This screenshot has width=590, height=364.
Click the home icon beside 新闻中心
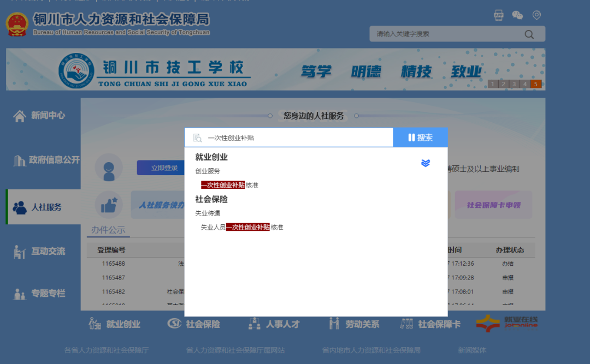[20, 116]
